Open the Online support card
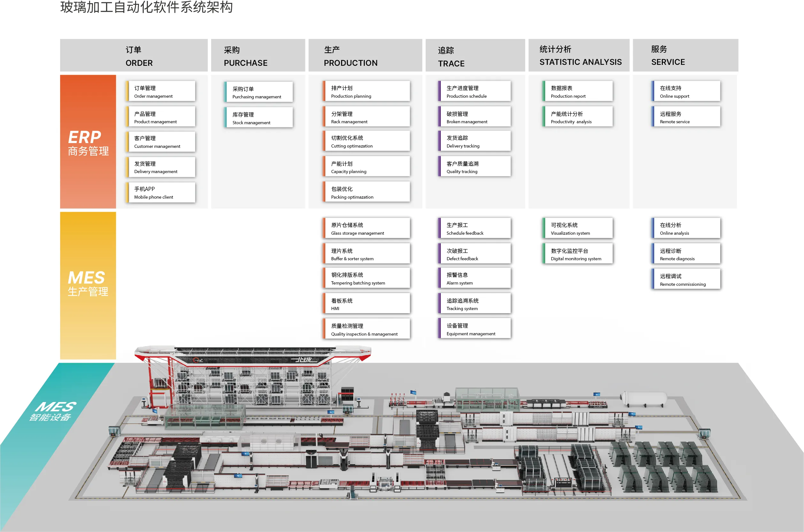Image resolution: width=804 pixels, height=532 pixels. (x=685, y=91)
